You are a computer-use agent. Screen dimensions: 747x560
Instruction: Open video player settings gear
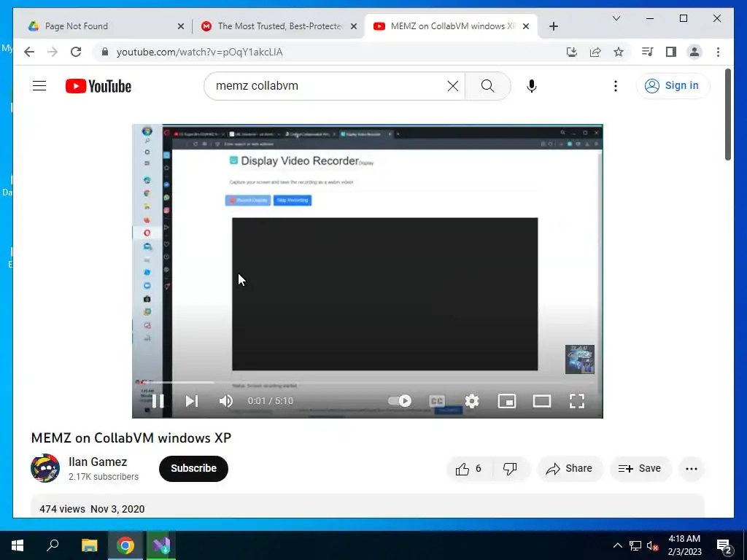pyautogui.click(x=472, y=401)
